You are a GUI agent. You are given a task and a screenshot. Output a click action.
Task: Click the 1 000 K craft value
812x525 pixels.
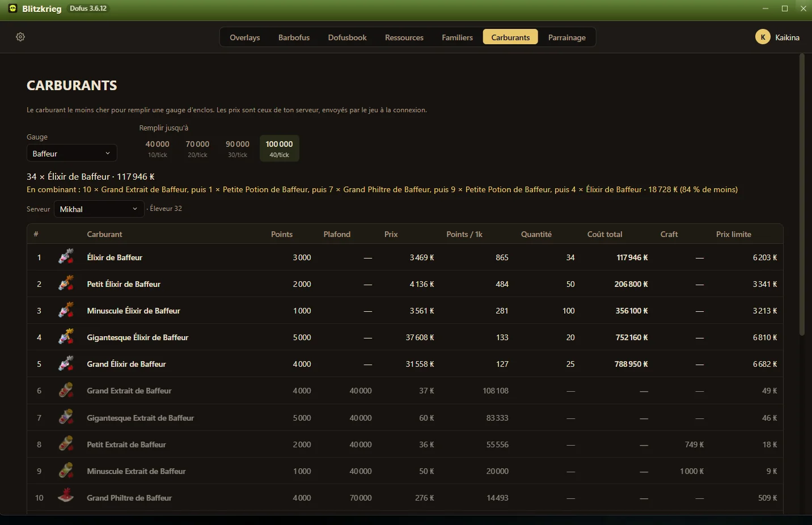pos(692,471)
